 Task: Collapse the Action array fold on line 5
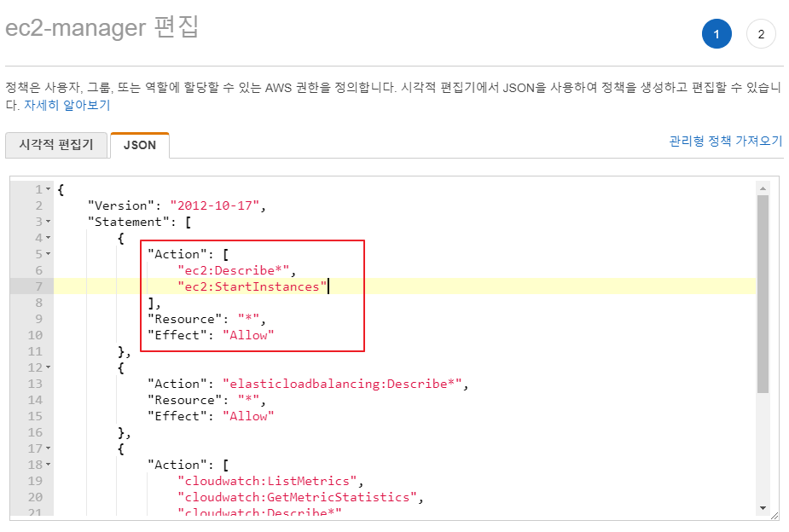pos(49,254)
